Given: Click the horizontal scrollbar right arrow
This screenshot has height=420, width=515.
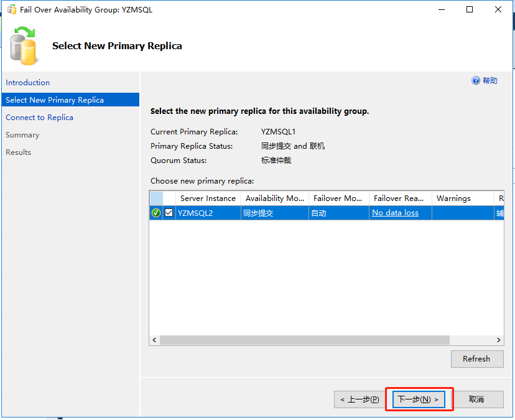Looking at the screenshot, I should click(x=499, y=340).
